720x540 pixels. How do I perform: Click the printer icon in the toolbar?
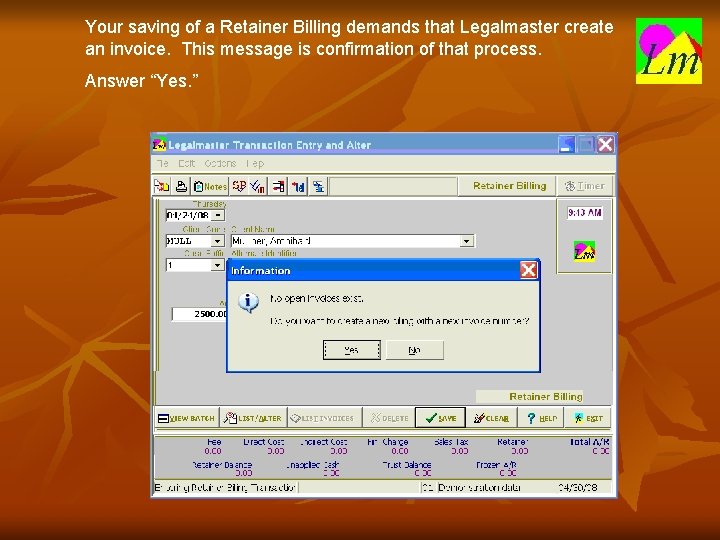click(x=181, y=186)
